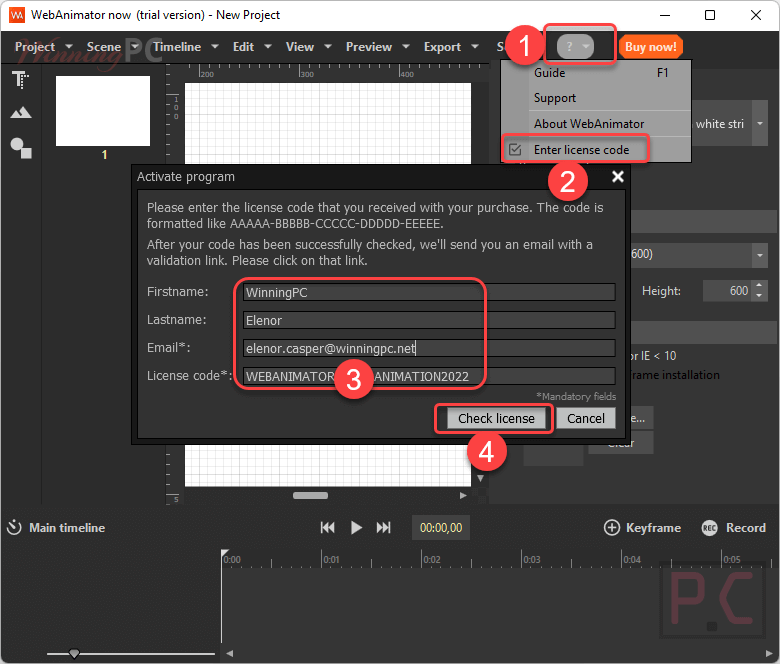Screen dimensions: 780x664
Task: Click into the Email field
Action: [x=429, y=348]
